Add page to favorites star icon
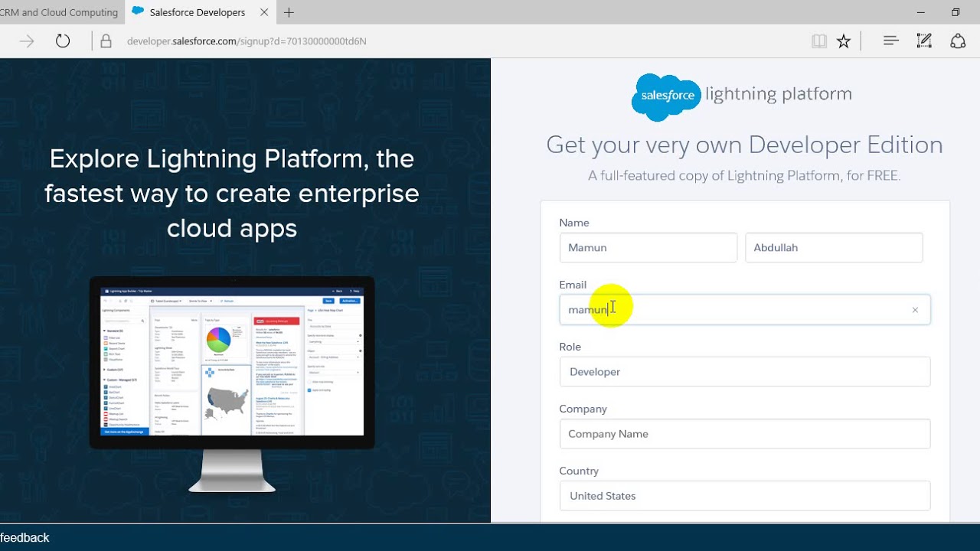980x551 pixels. [x=844, y=41]
